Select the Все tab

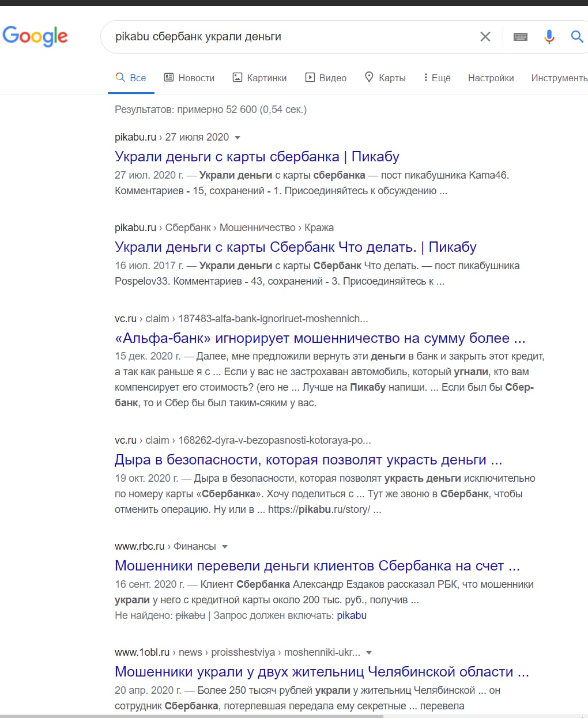pos(131,78)
